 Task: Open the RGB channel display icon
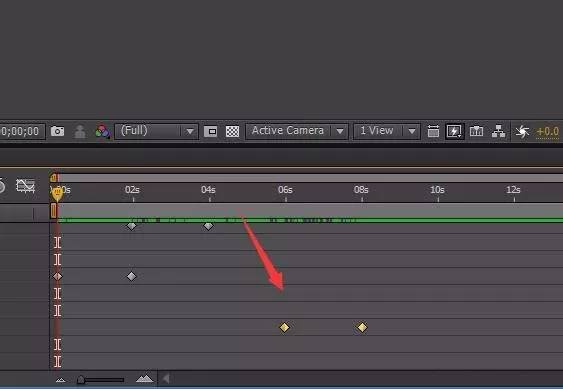(x=102, y=131)
